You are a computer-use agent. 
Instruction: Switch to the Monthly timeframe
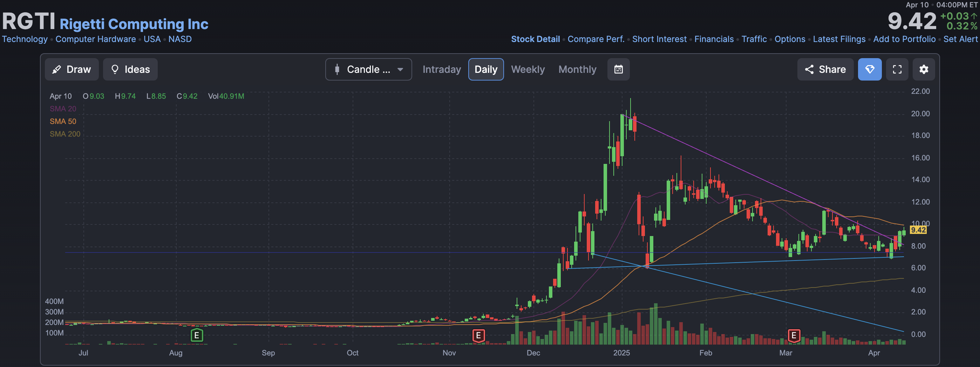point(577,70)
